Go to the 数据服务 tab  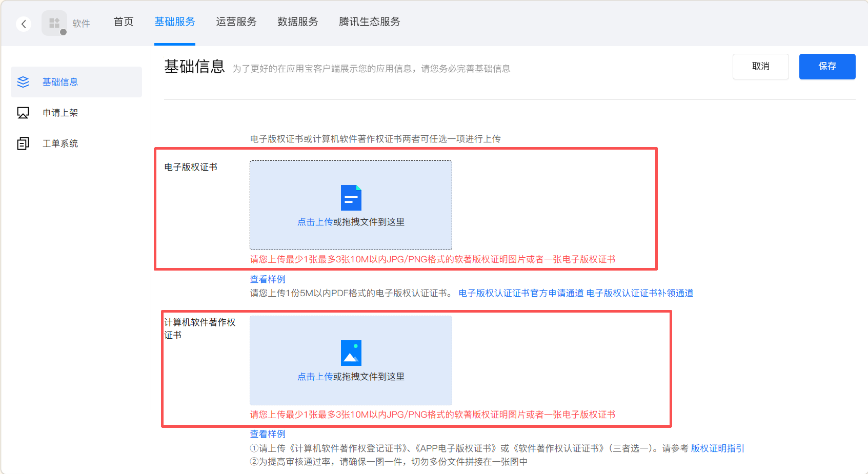(298, 22)
